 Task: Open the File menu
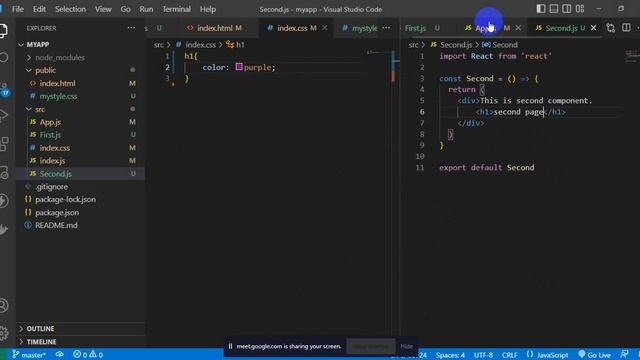point(18,9)
